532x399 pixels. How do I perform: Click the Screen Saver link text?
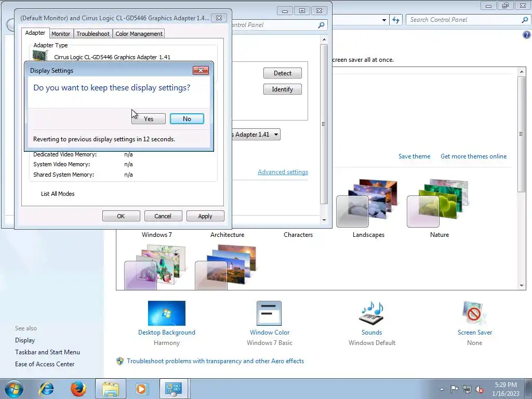point(475,332)
